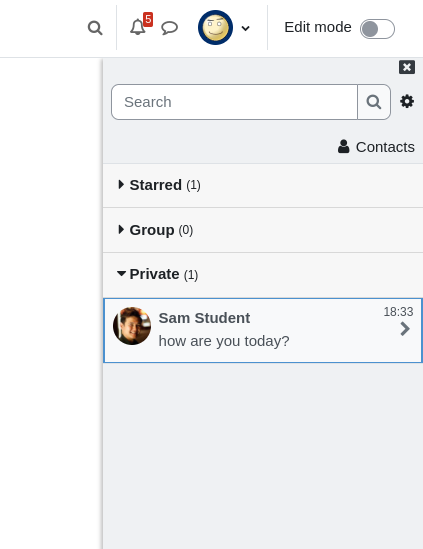Viewport: 423px width, 549px height.
Task: Open the Sam Student conversation
Action: tap(263, 331)
